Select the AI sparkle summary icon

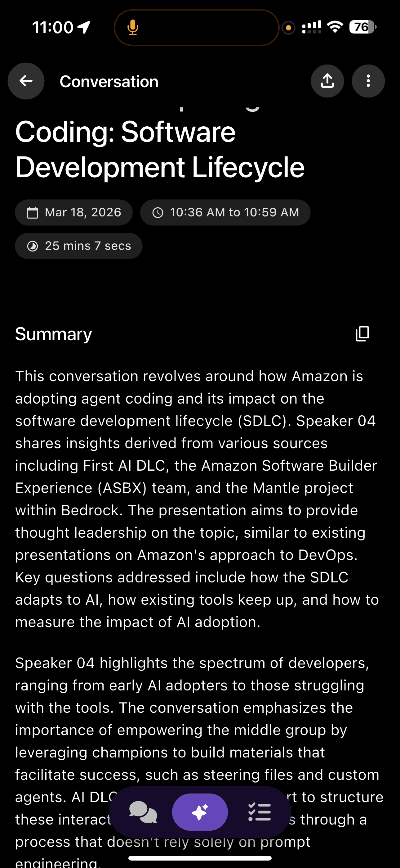pos(200,812)
